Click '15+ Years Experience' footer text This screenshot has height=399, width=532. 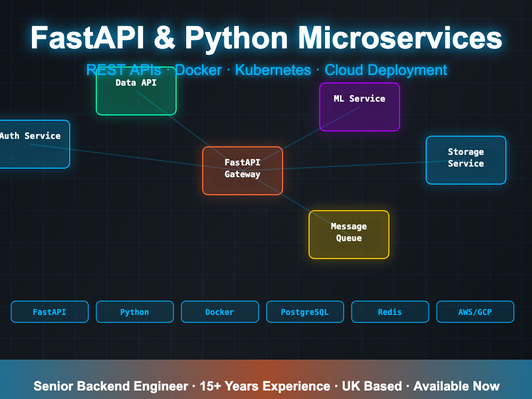265,386
